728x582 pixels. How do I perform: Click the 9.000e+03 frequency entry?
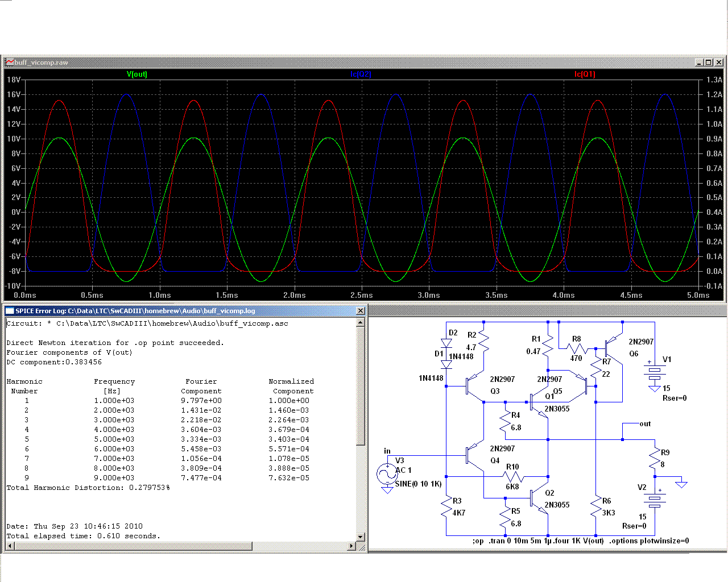[114, 478]
